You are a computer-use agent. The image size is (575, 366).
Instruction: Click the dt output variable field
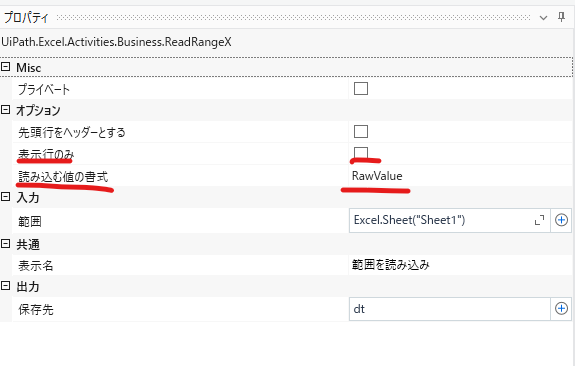click(450, 309)
